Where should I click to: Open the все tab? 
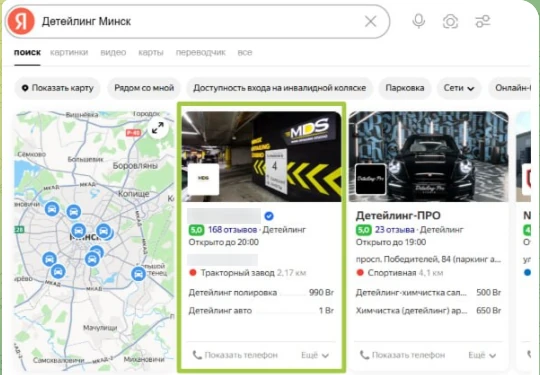pyautogui.click(x=245, y=52)
